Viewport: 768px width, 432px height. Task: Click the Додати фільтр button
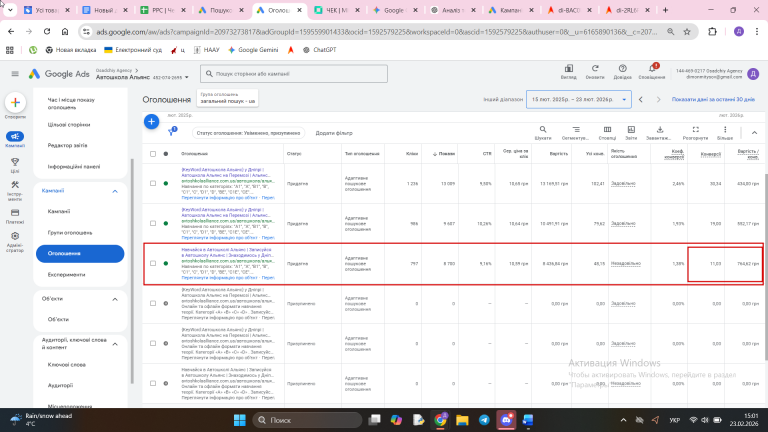[333, 132]
